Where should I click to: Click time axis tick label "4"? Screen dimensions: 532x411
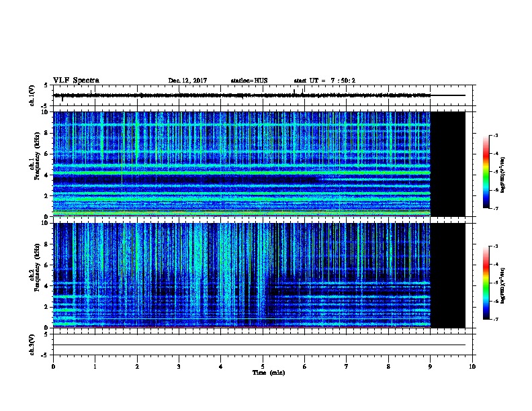click(220, 366)
